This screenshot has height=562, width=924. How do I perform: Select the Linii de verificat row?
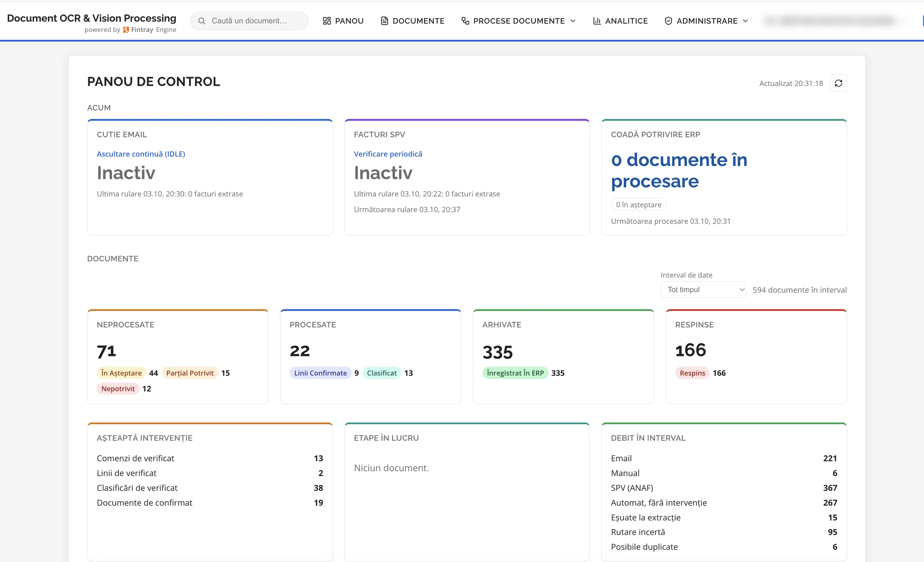tap(210, 473)
